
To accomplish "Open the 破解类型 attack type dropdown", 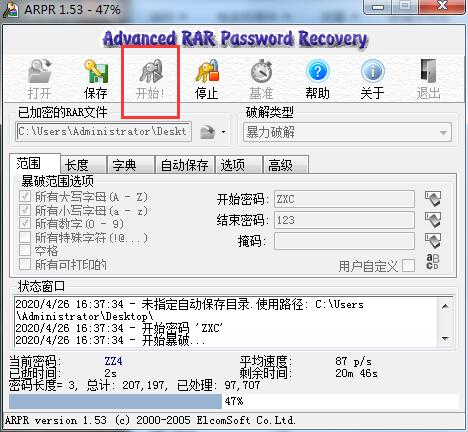I will click(347, 132).
